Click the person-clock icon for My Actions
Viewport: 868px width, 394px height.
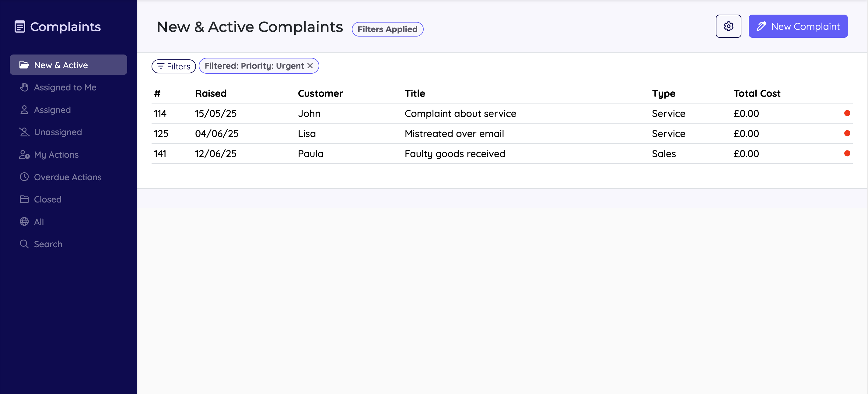(24, 154)
